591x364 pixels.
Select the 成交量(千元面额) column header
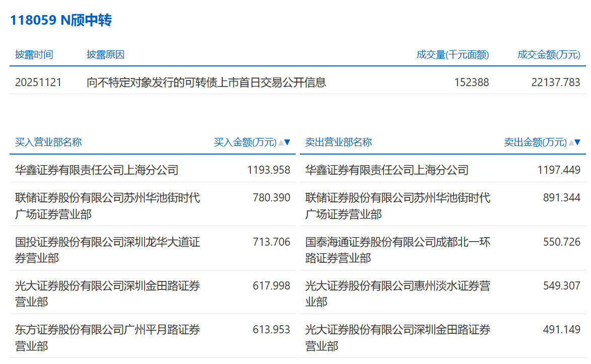coord(452,55)
